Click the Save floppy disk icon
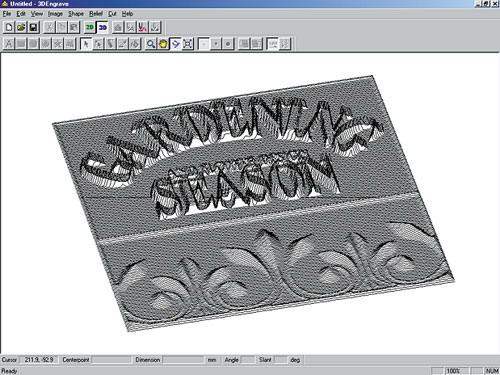Viewport: 500px width, 375px height. [33, 27]
